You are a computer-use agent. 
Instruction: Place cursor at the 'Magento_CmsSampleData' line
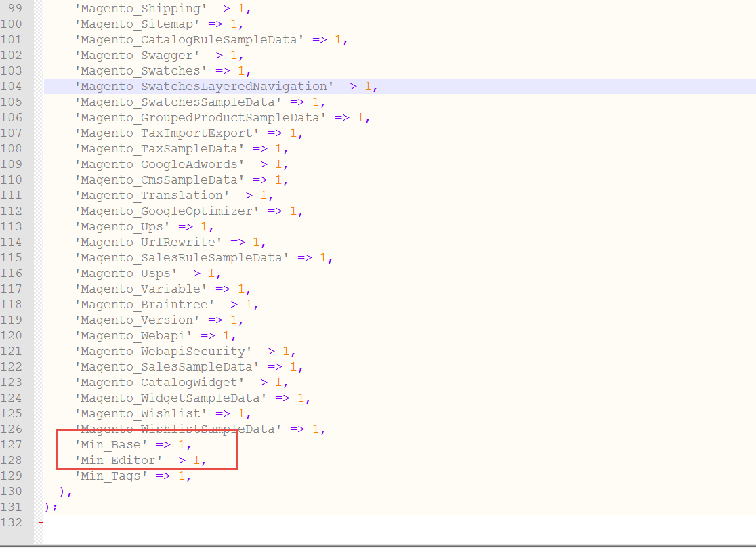182,180
